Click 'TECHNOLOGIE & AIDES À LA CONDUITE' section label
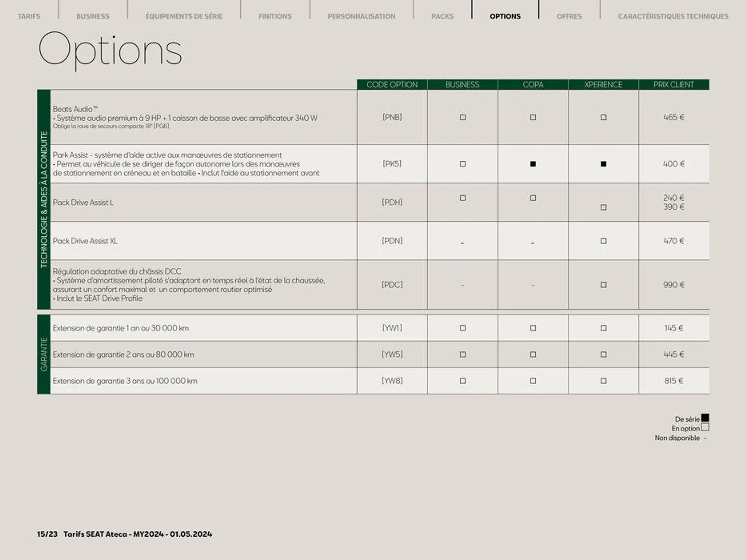This screenshot has width=746, height=560. (44, 199)
